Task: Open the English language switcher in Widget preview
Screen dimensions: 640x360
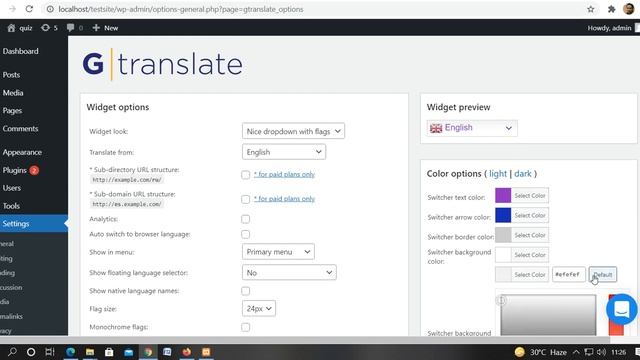Action: pyautogui.click(x=472, y=128)
